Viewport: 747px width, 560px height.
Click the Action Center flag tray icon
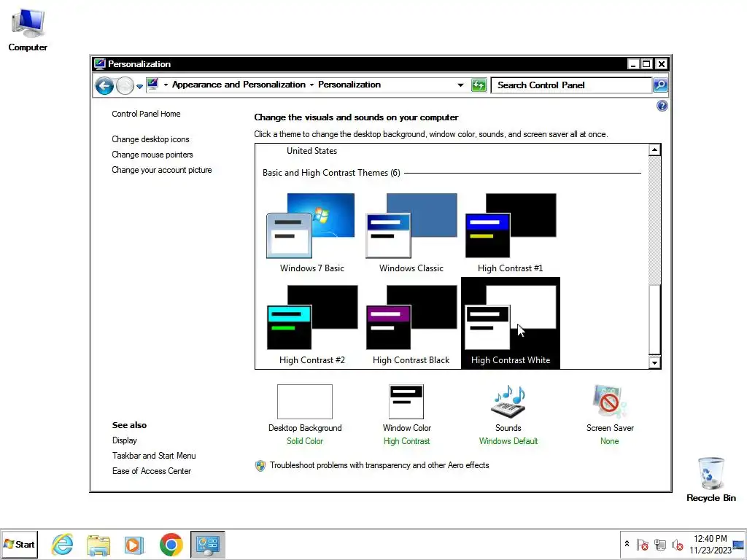pyautogui.click(x=642, y=544)
